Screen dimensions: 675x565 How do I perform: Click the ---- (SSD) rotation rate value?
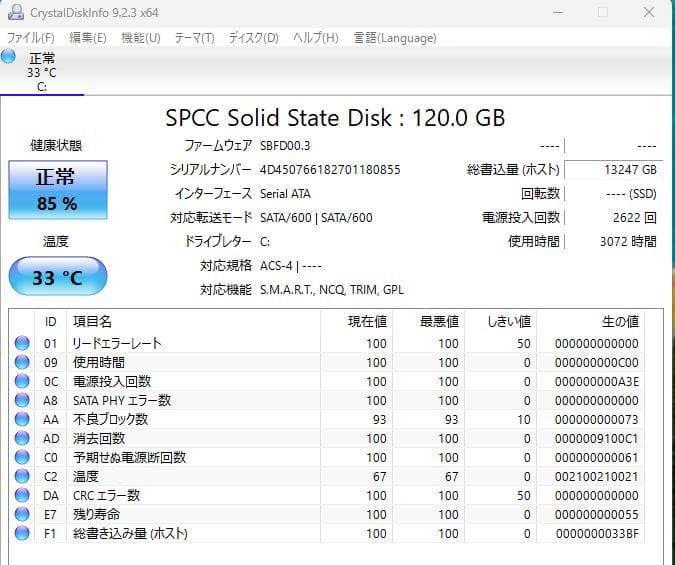click(631, 194)
